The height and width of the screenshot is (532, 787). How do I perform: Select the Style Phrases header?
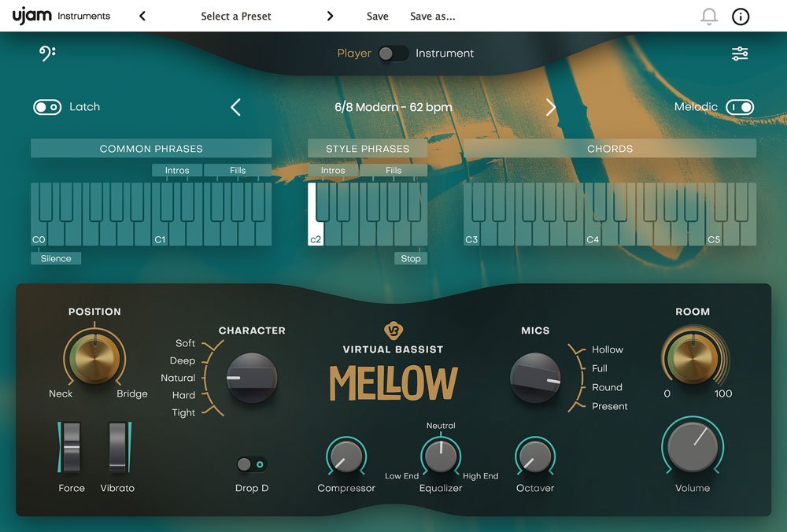pos(368,149)
